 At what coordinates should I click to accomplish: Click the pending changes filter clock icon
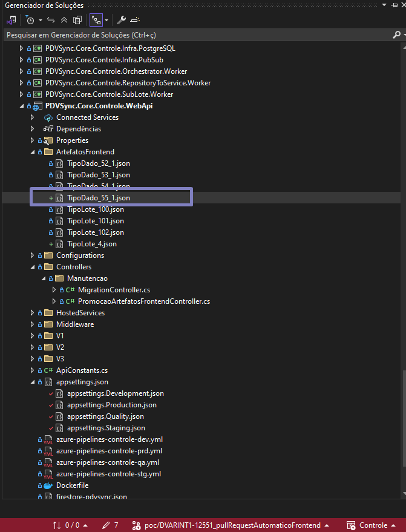click(29, 19)
